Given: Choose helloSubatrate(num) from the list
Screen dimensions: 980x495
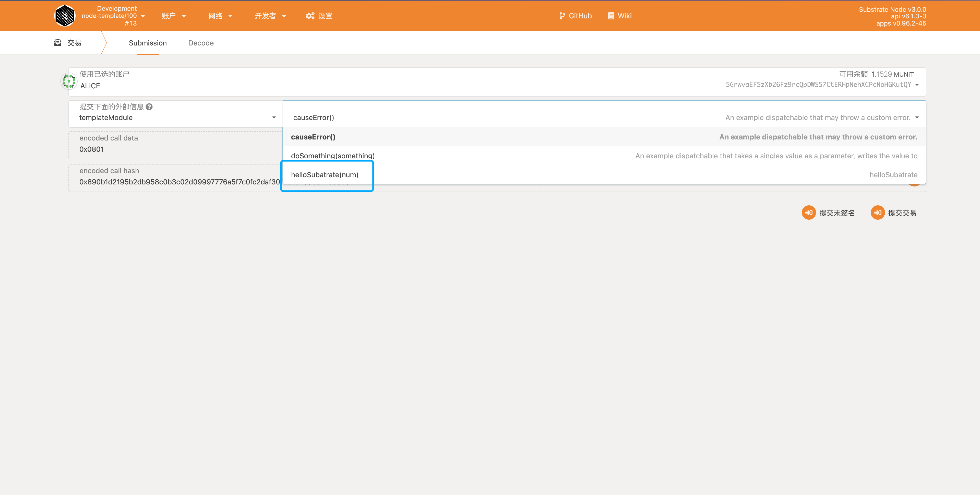Looking at the screenshot, I should pos(325,175).
